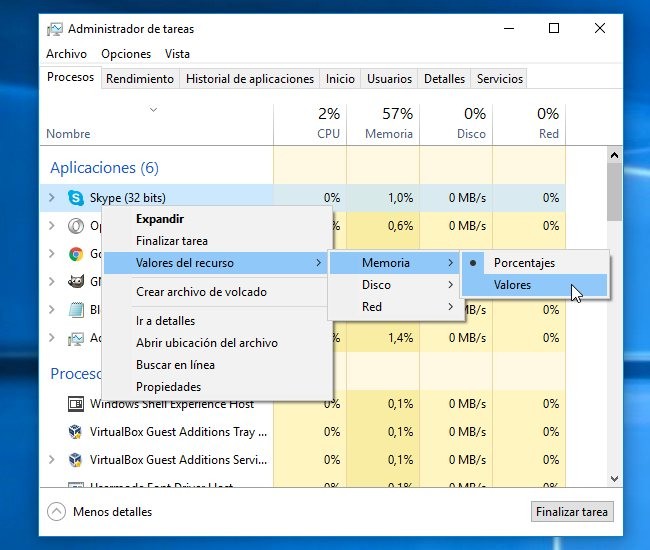Click the VirtualBox Guest Additions Service icon
The image size is (650, 550).
[x=76, y=460]
